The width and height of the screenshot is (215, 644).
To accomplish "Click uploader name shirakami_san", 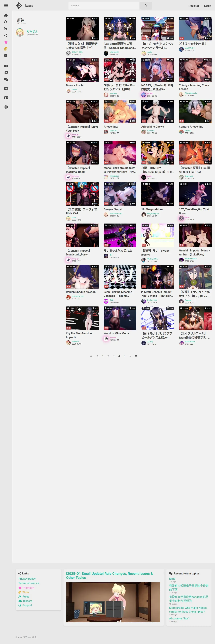I will tap(78, 296).
